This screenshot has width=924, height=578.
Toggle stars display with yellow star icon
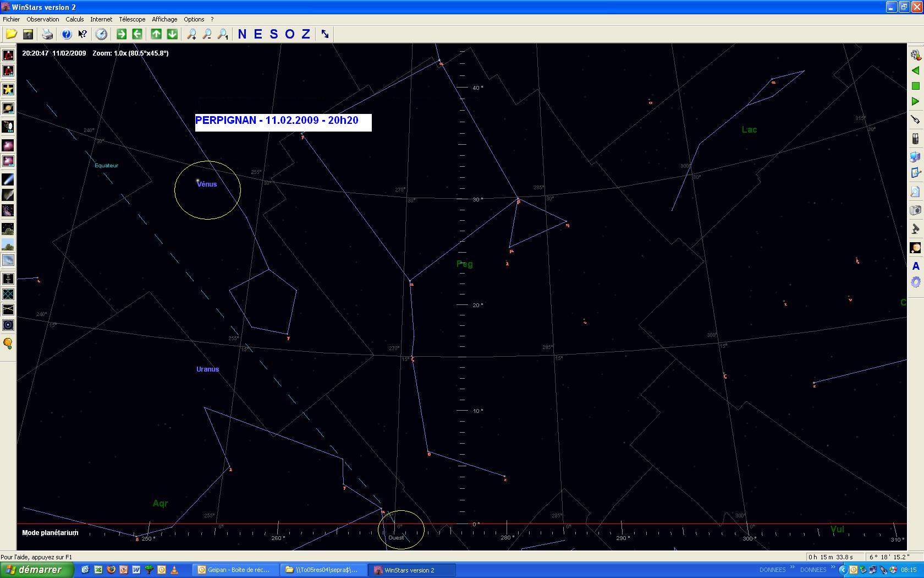click(x=8, y=89)
